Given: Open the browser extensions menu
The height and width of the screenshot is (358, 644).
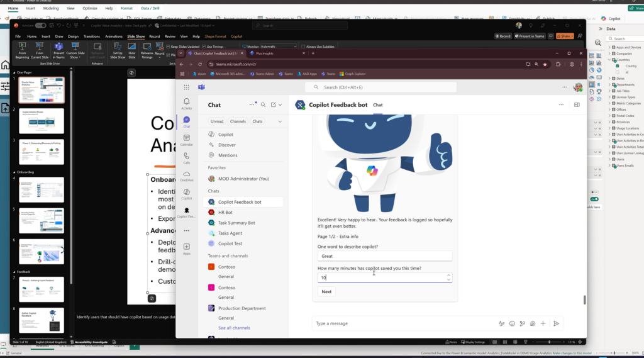Looking at the screenshot, I should (x=558, y=64).
